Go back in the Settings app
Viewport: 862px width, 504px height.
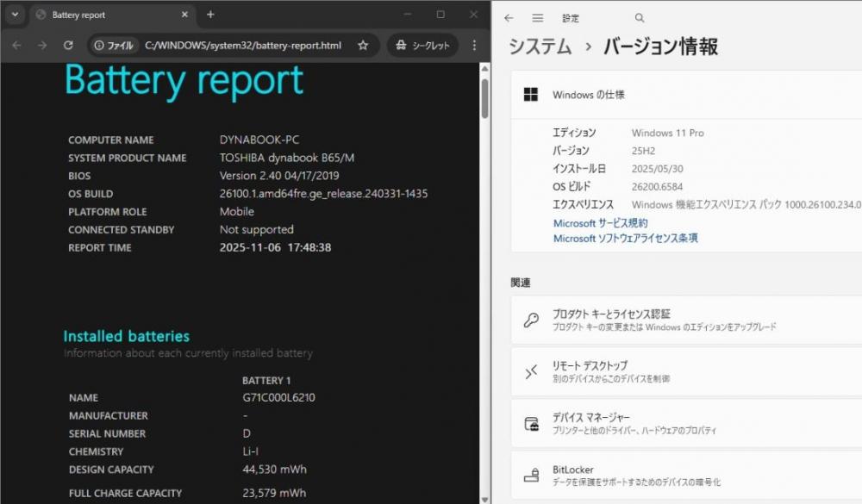click(509, 17)
